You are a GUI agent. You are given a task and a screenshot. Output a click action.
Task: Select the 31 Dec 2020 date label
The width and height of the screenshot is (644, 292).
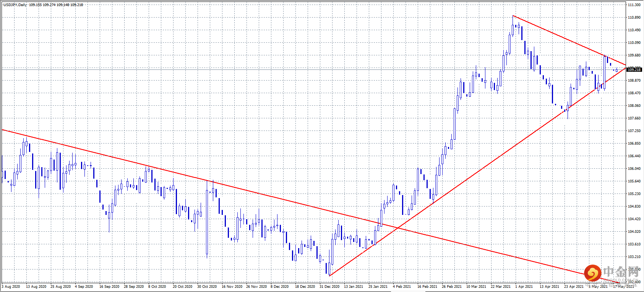pyautogui.click(x=329, y=287)
